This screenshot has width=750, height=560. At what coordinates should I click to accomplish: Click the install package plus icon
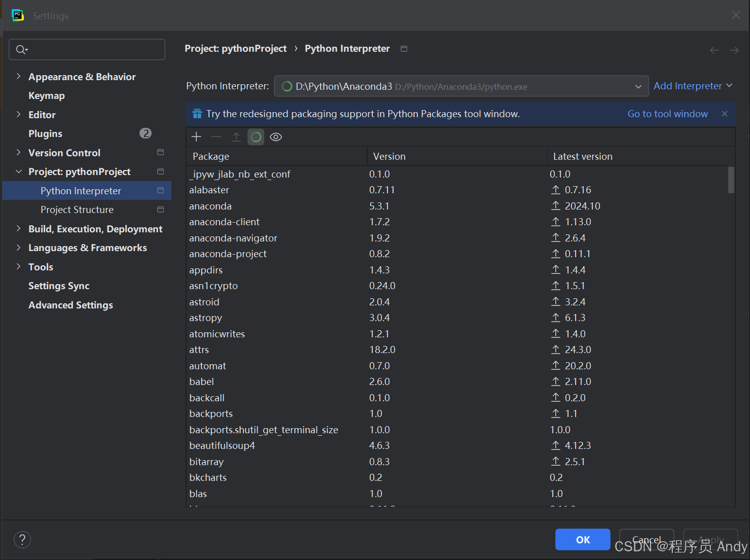197,136
